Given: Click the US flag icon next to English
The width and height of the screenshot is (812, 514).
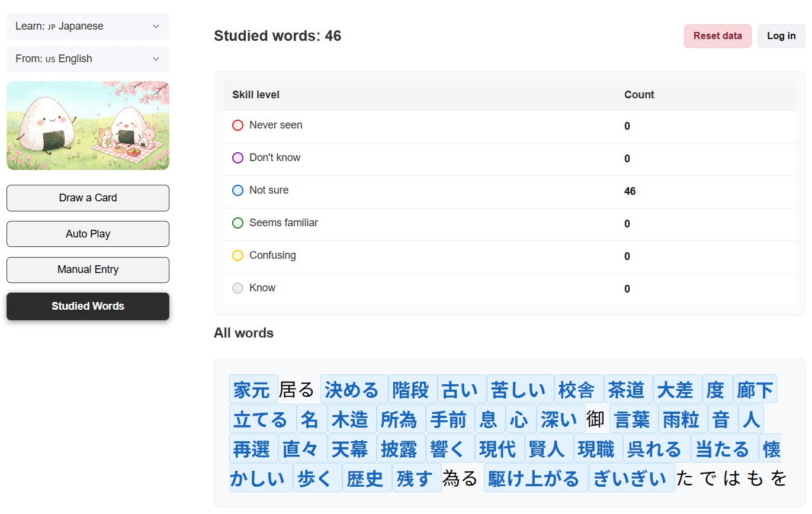Looking at the screenshot, I should coord(52,59).
